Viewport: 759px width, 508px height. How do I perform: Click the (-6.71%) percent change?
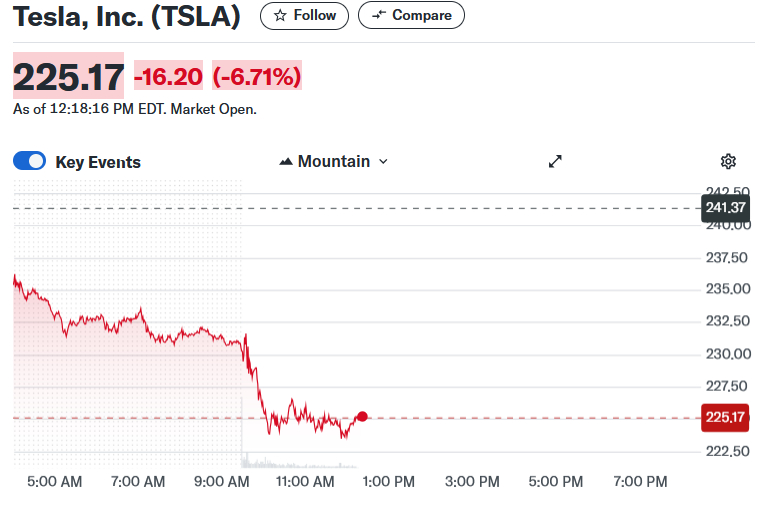[256, 76]
